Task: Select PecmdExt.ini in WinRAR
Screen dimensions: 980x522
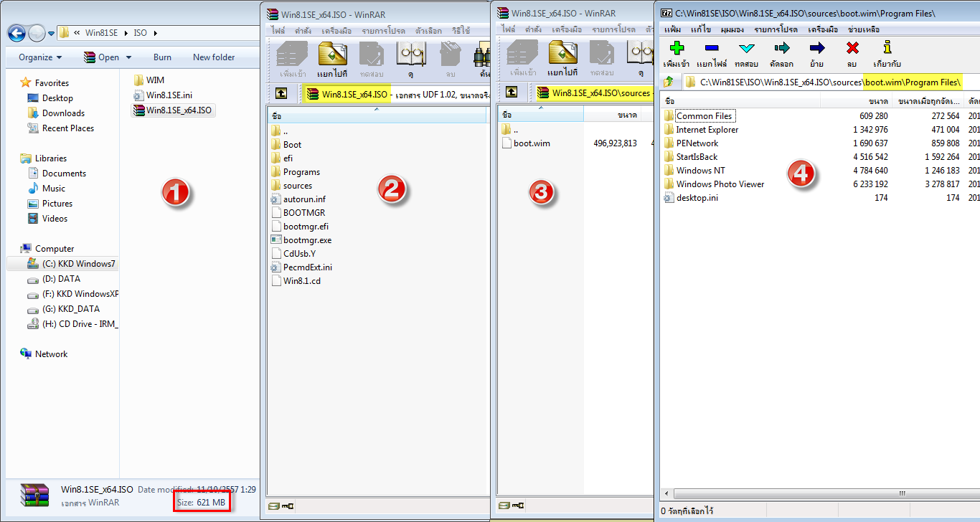Action: coord(307,267)
